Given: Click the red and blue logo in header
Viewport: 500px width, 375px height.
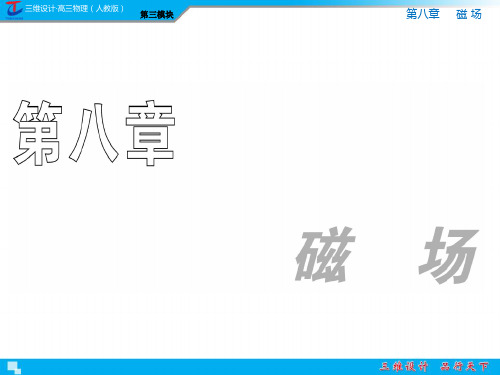Looking at the screenshot, I should 14,10.
